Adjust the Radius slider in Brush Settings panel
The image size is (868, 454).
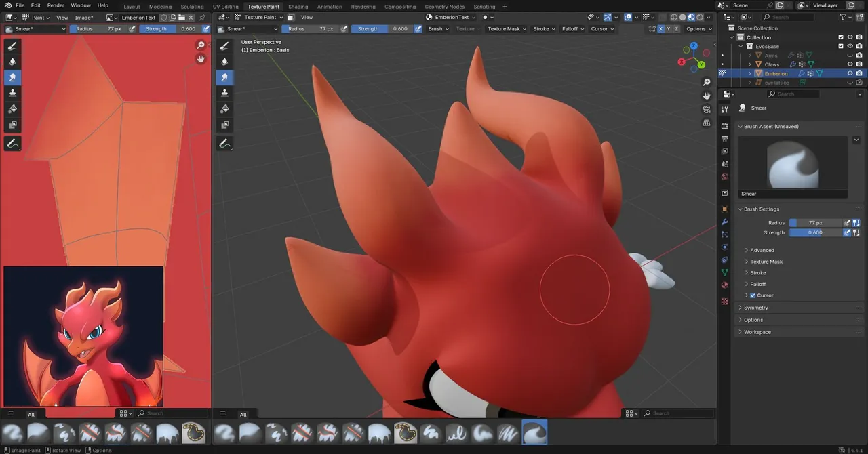point(816,222)
